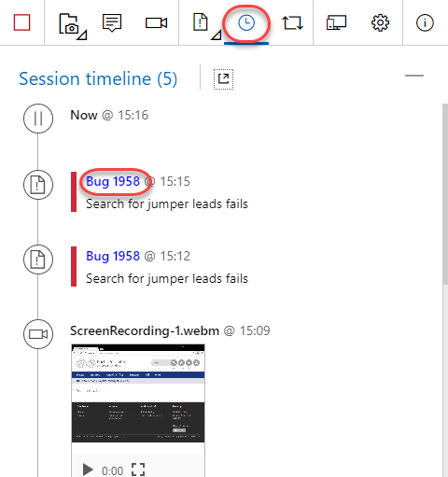This screenshot has width=448, height=477.
Task: Open the session timeline clock icon
Action: coord(246,23)
